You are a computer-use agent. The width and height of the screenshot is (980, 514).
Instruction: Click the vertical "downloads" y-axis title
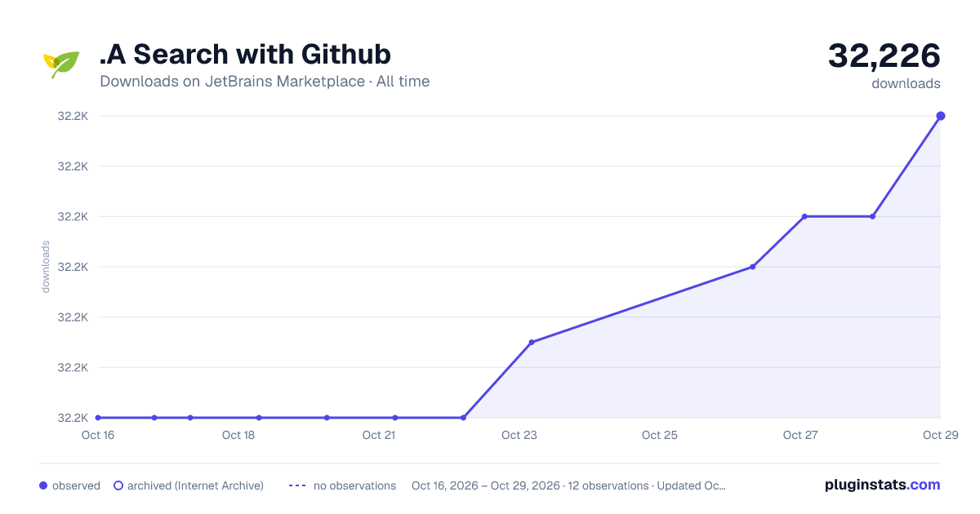pyautogui.click(x=46, y=267)
